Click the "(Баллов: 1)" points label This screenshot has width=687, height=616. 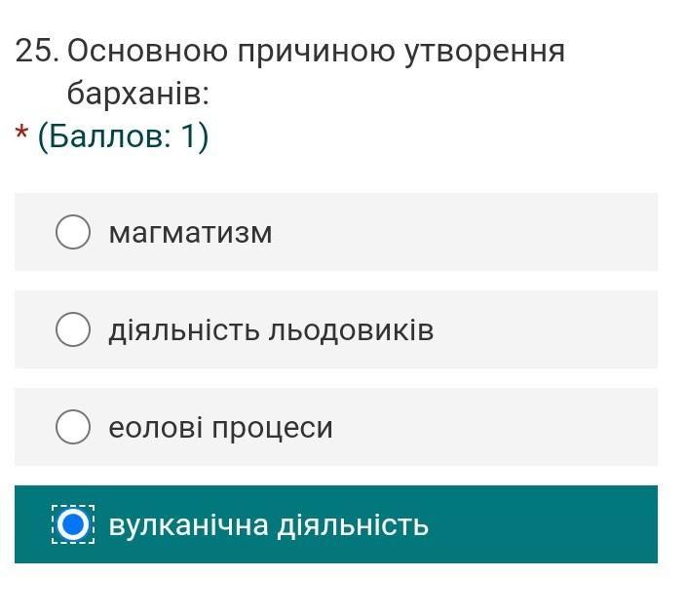click(x=124, y=136)
